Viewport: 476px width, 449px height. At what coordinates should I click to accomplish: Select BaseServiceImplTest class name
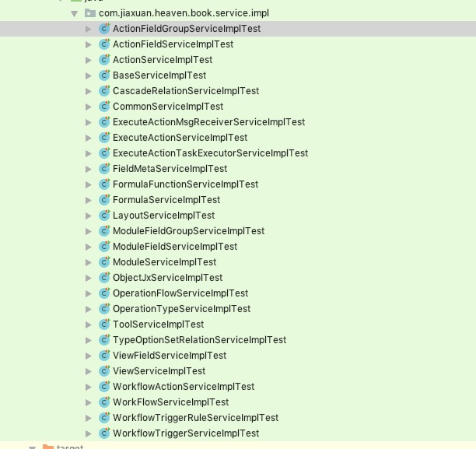(159, 75)
